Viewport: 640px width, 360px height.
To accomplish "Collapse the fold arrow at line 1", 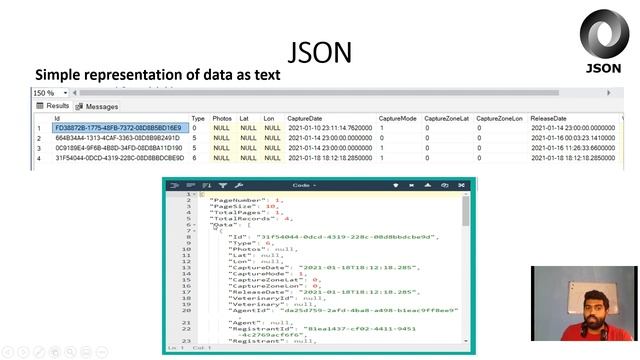I will pos(194,194).
